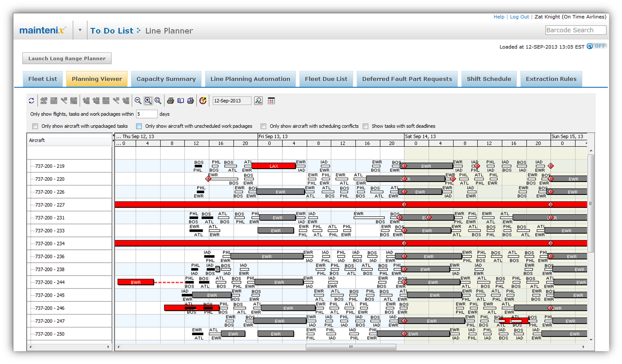Tick only show aircraft with scheduling conflicts
Screen dimensions: 622x364
(263, 126)
